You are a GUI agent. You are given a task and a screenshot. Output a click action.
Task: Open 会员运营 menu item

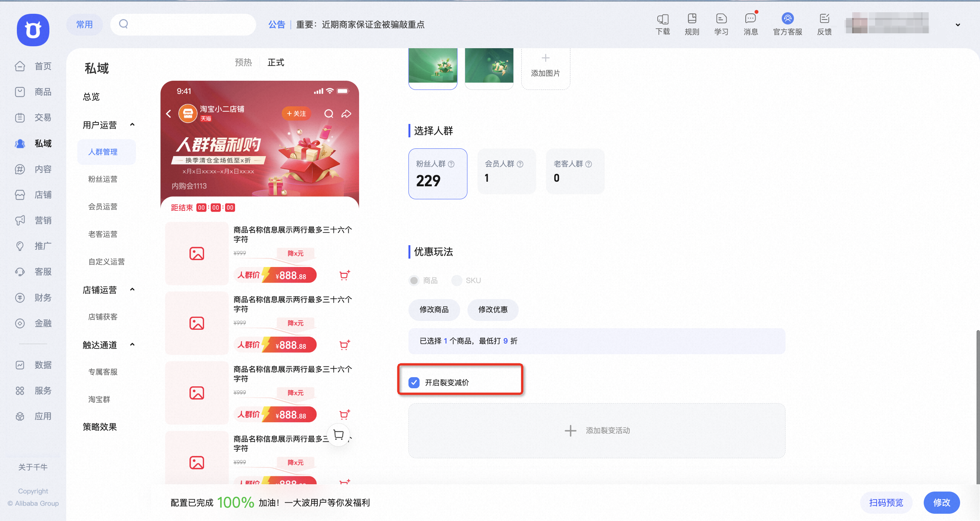pos(103,207)
